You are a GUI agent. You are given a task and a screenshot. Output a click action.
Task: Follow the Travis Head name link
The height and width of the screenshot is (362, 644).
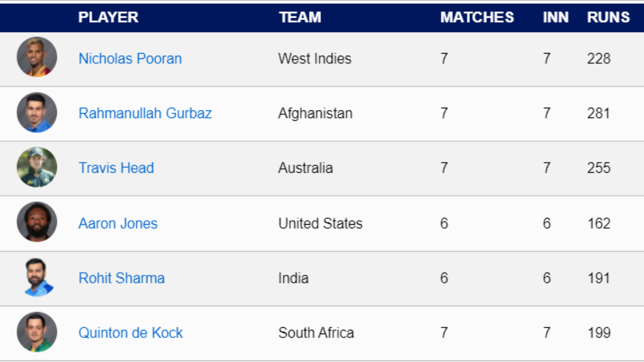tap(116, 168)
